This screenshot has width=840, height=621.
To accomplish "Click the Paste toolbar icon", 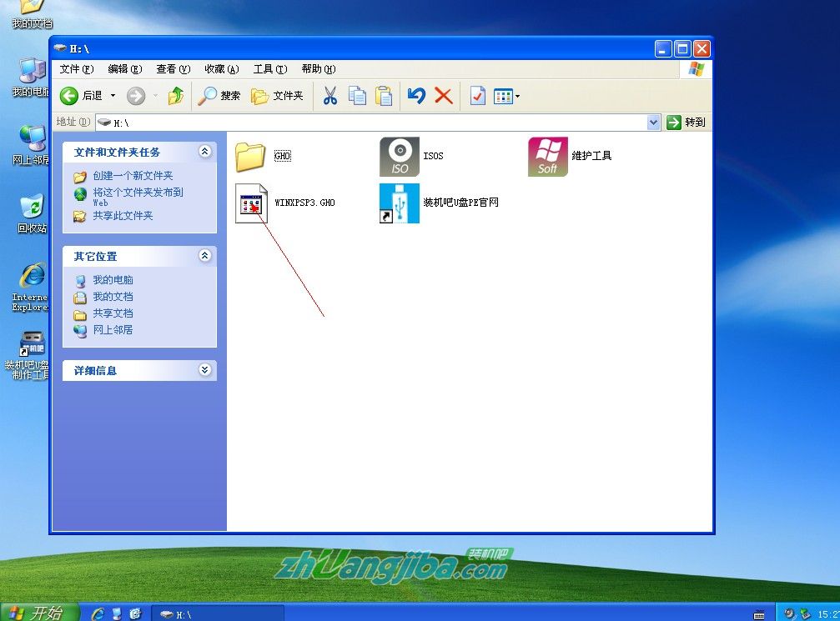I will point(384,95).
